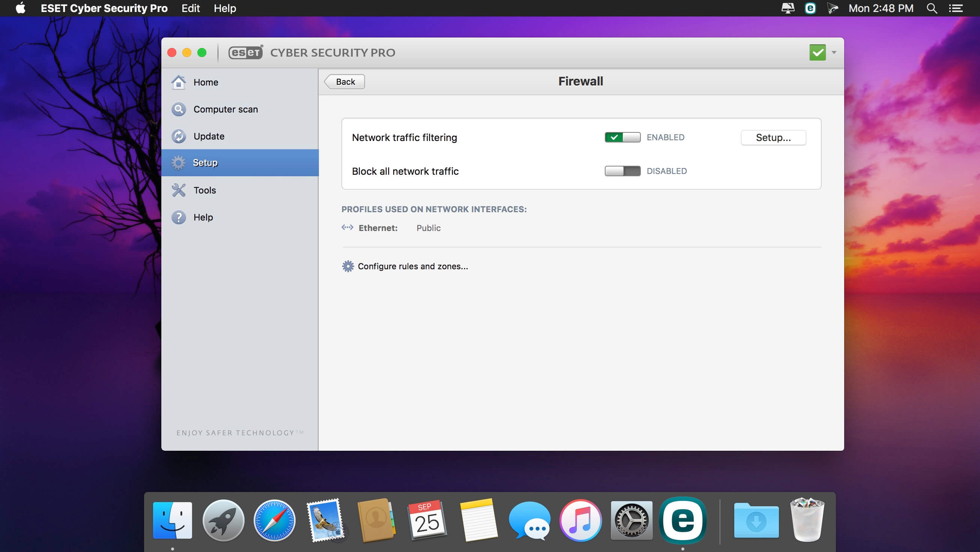This screenshot has width=980, height=552.
Task: Click the Ethernet interface arrows icon
Action: point(347,227)
